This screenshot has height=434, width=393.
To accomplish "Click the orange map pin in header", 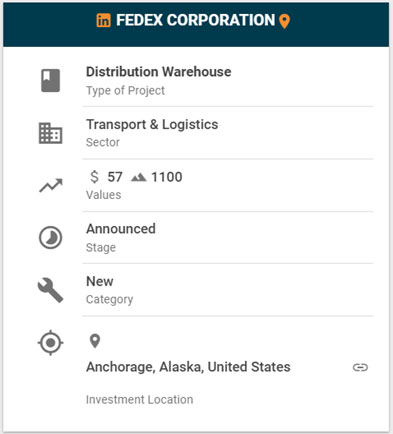I will tap(284, 21).
